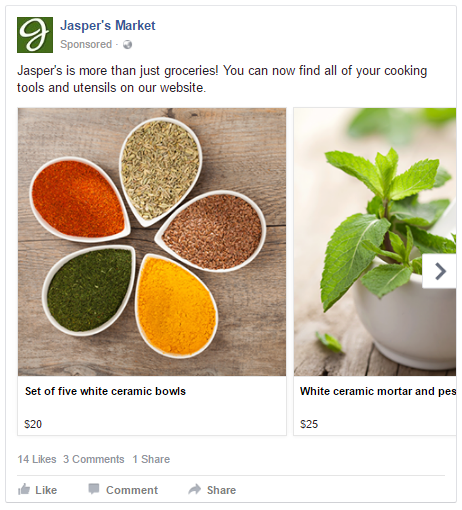Open the Jasper's Market page name link

[108, 26]
